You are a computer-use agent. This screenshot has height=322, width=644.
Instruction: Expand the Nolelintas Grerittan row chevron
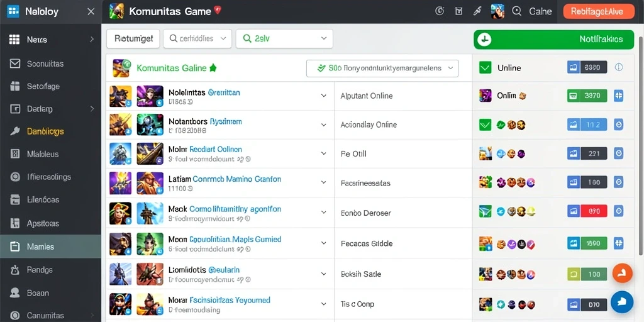[324, 96]
